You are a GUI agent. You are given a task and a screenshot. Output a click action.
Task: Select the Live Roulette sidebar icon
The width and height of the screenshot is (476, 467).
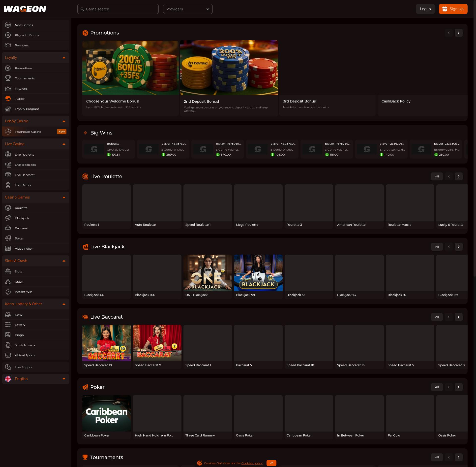tap(8, 154)
